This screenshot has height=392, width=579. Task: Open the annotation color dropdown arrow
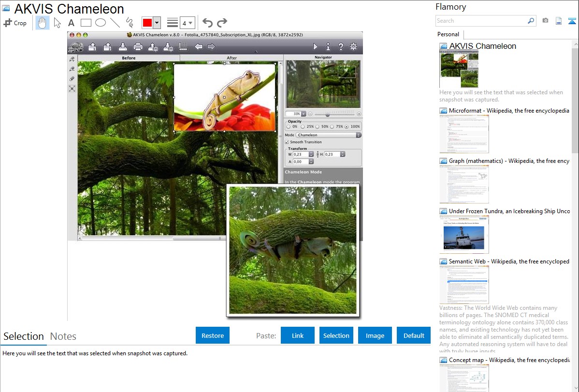click(157, 23)
